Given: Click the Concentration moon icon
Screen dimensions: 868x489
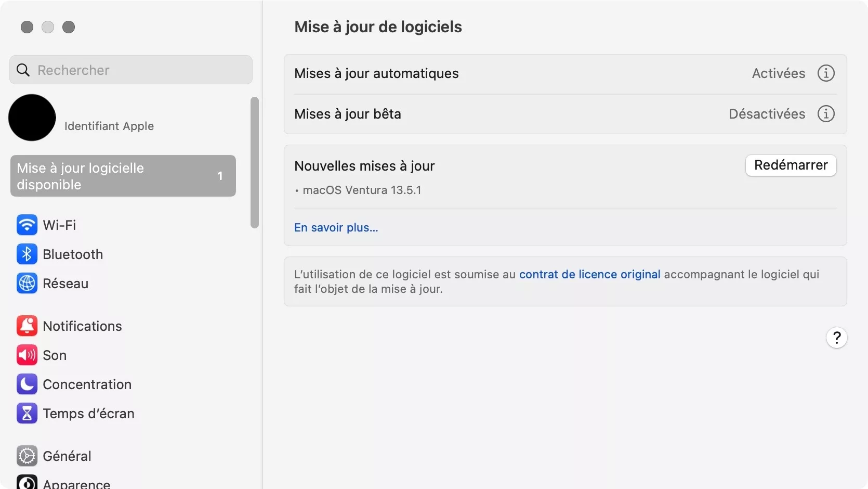Looking at the screenshot, I should [27, 384].
